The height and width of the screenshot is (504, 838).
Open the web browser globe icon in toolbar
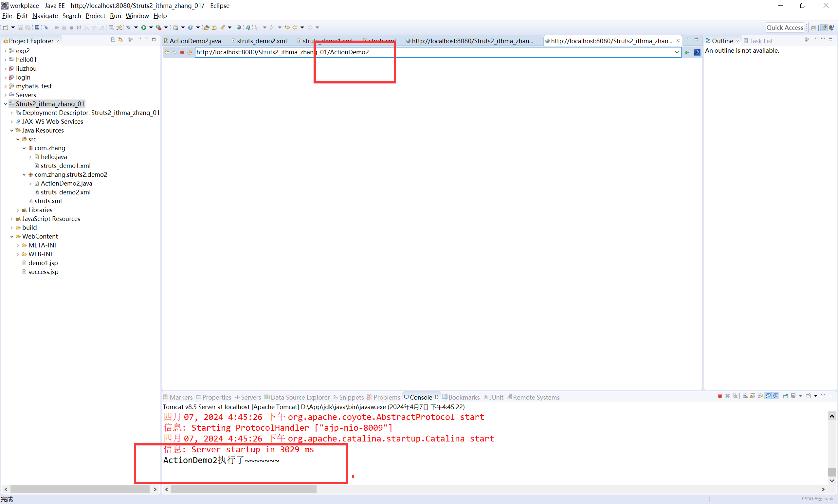[x=239, y=27]
